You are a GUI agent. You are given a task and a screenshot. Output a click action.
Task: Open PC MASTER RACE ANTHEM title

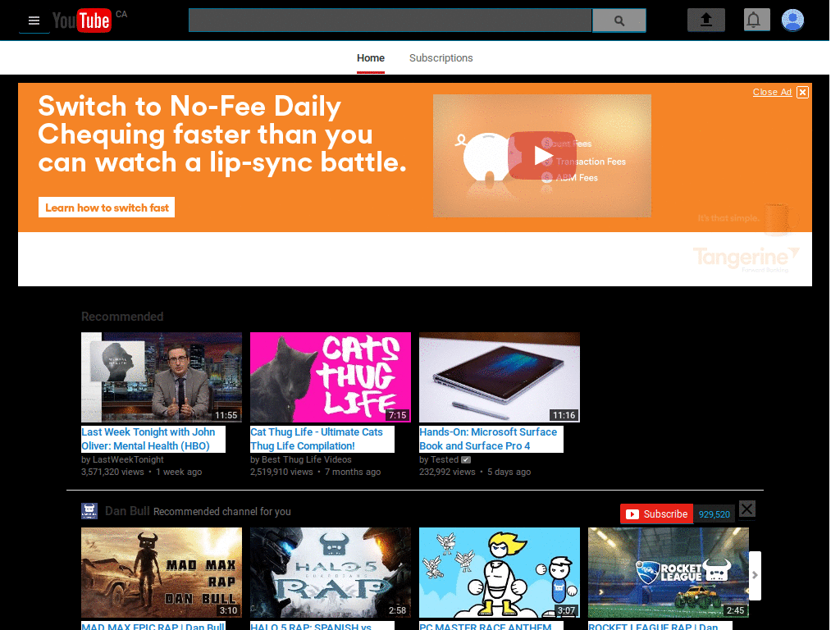coord(486,626)
